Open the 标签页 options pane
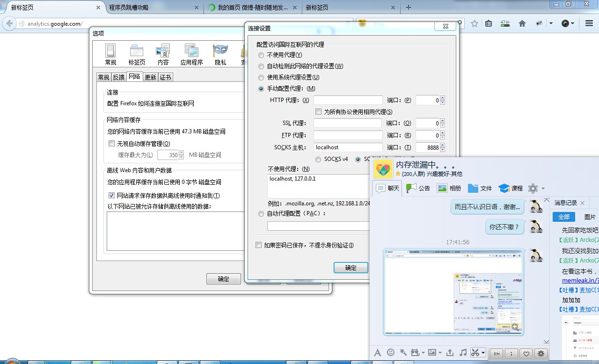The image size is (599, 364). point(137,54)
